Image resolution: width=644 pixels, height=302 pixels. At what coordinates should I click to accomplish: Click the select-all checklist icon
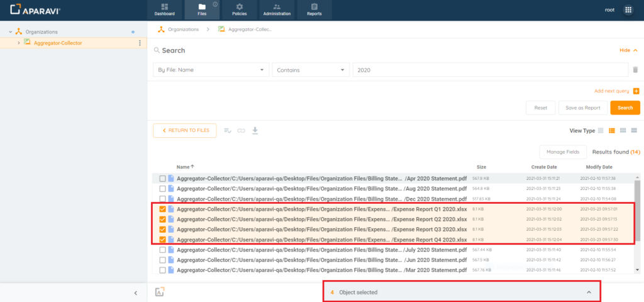(228, 131)
